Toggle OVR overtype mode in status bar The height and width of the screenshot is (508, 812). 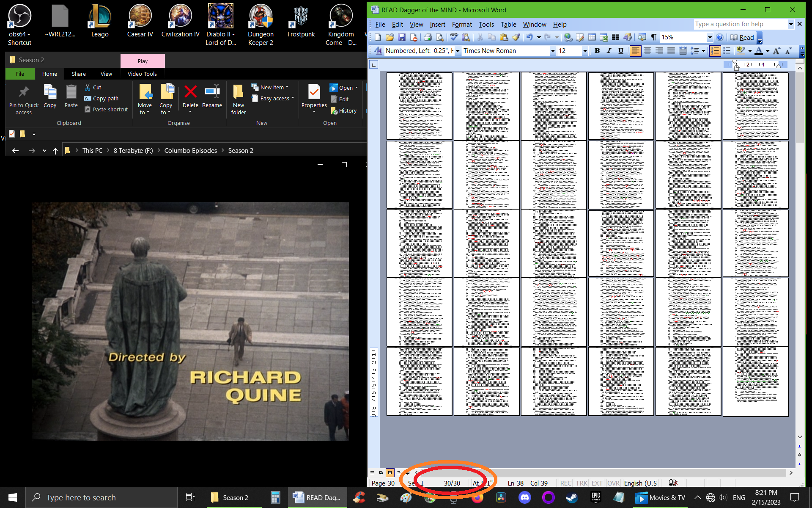point(613,483)
